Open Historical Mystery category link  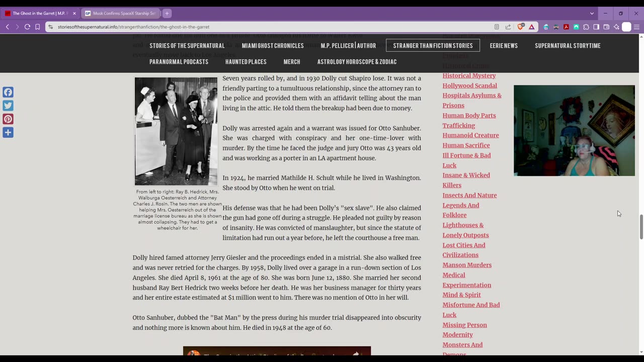[x=469, y=75]
